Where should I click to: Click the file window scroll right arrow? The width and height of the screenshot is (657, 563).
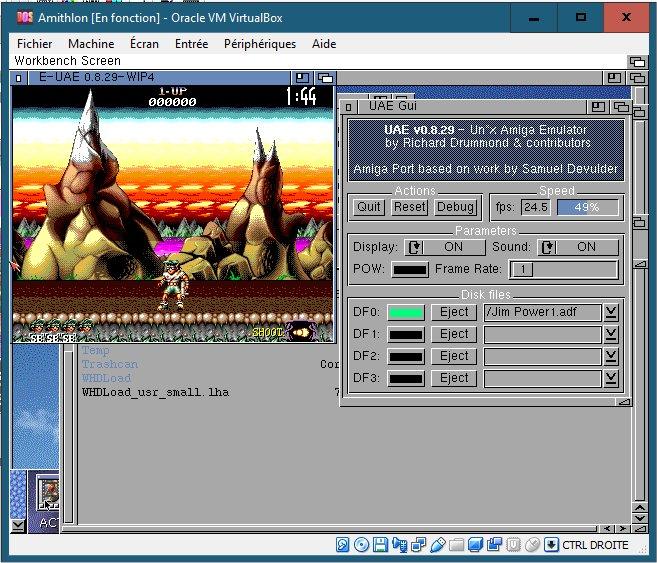623,529
